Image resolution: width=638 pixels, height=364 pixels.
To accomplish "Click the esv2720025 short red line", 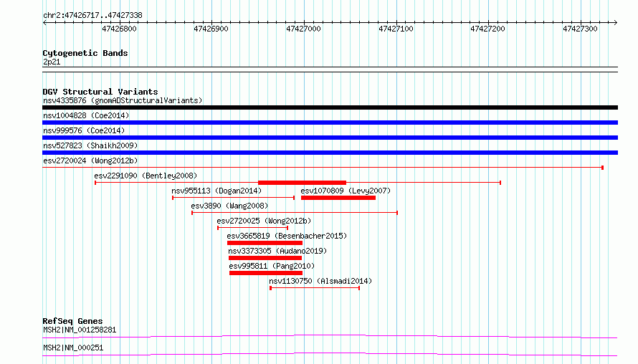I will pyautogui.click(x=252, y=228).
